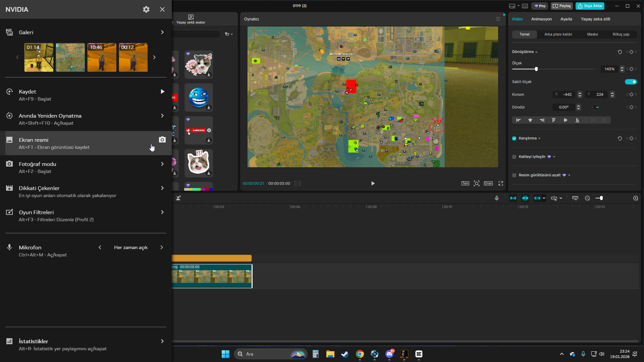Open Steam from the taskbar
The height and width of the screenshot is (362, 644).
point(345,354)
